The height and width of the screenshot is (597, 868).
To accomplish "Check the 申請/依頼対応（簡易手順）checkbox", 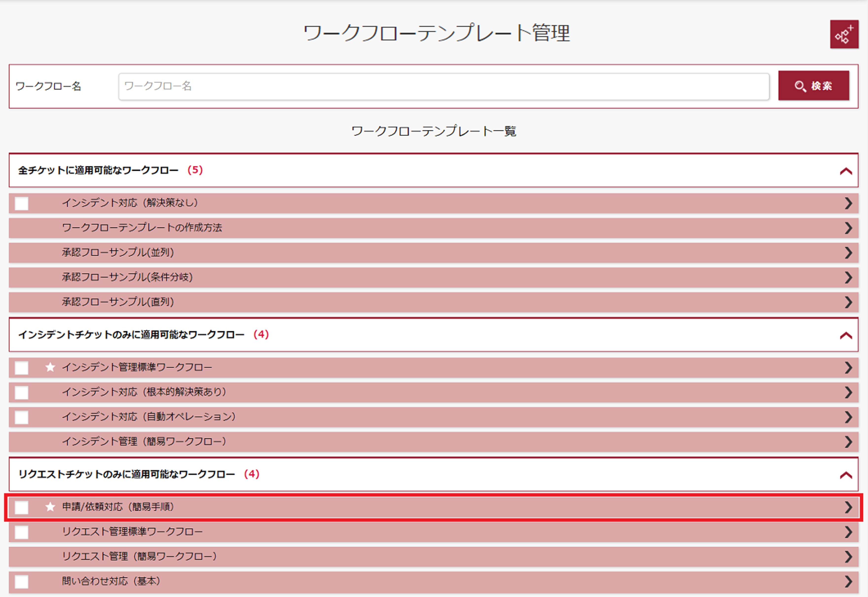I will tap(21, 507).
